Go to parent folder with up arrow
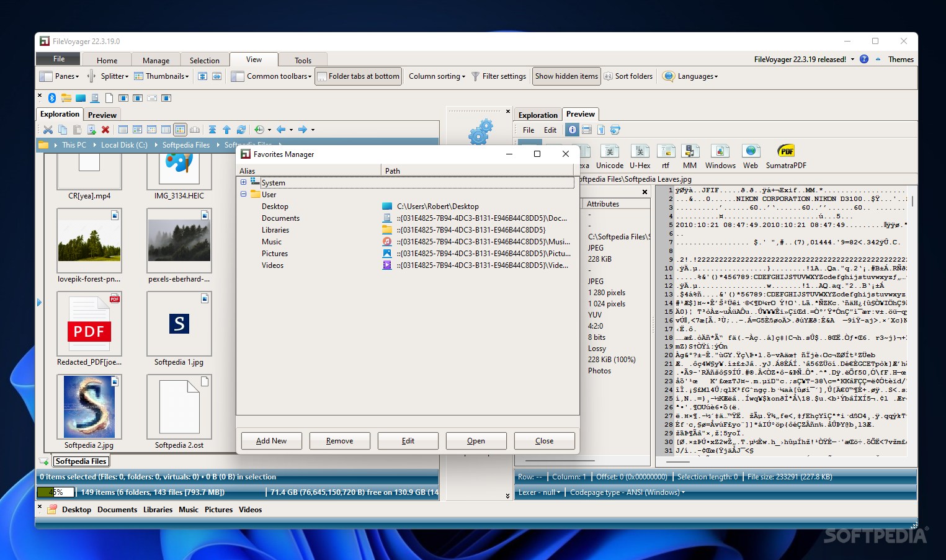 click(x=226, y=130)
